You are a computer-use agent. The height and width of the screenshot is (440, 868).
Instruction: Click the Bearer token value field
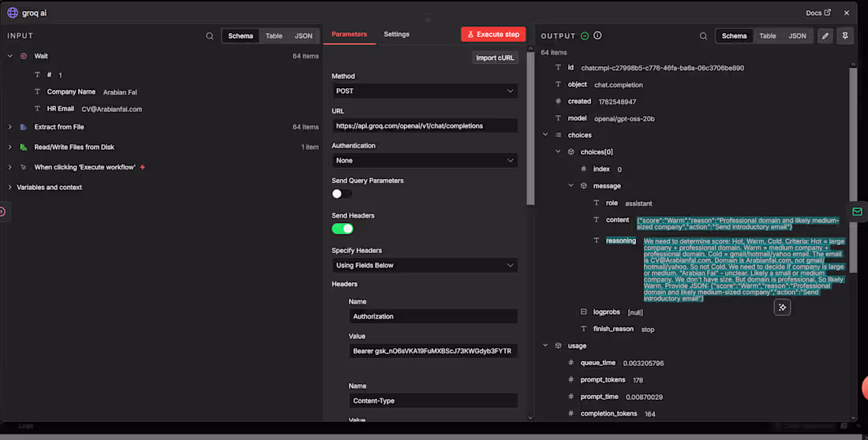coord(433,351)
